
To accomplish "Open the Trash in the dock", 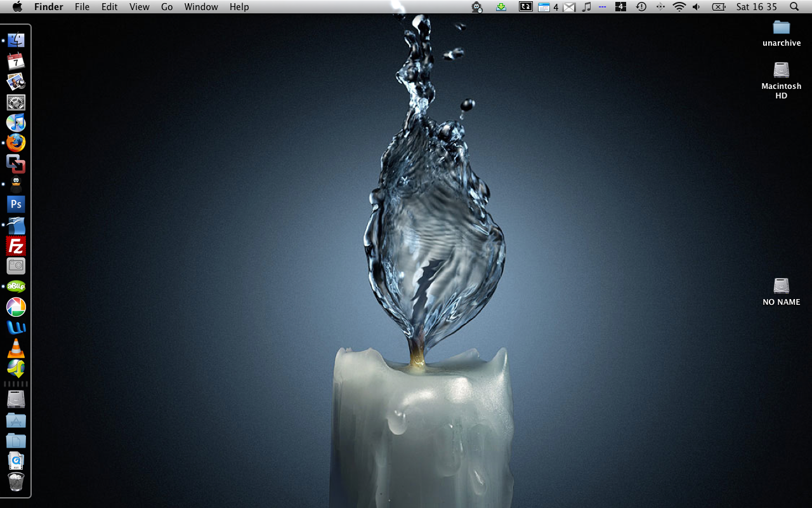I will (16, 481).
